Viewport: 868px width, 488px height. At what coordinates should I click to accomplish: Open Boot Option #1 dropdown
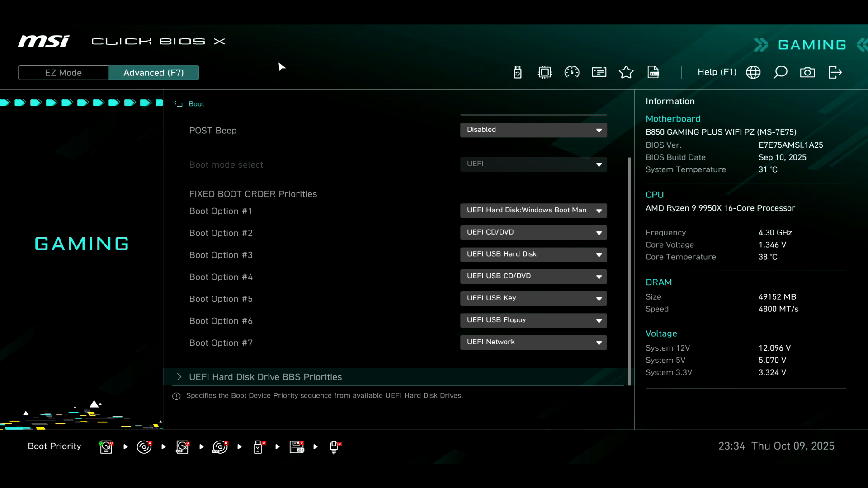(x=533, y=211)
